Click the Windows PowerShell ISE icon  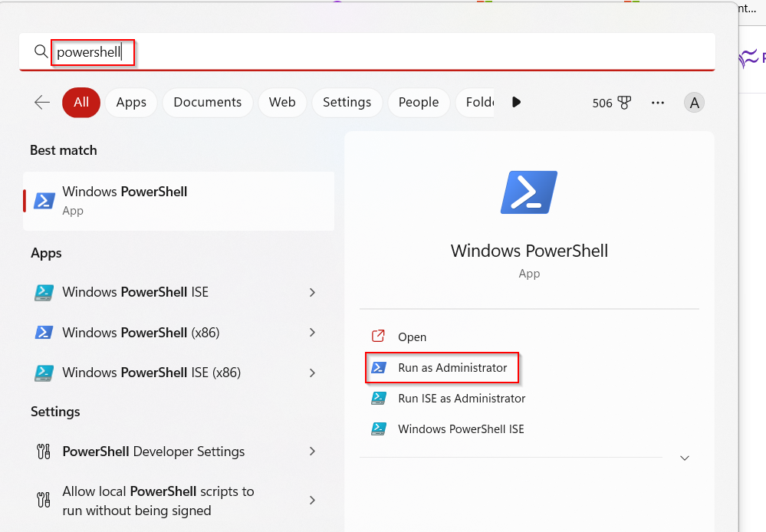44,292
